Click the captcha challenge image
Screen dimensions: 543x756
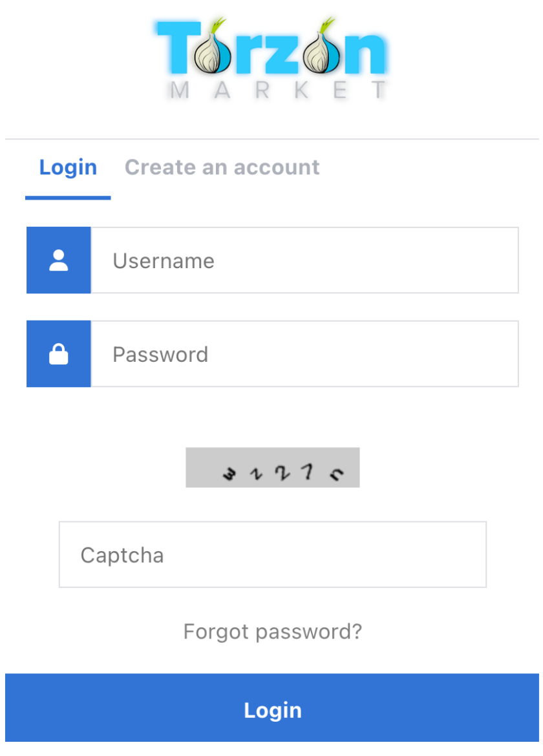tap(272, 467)
